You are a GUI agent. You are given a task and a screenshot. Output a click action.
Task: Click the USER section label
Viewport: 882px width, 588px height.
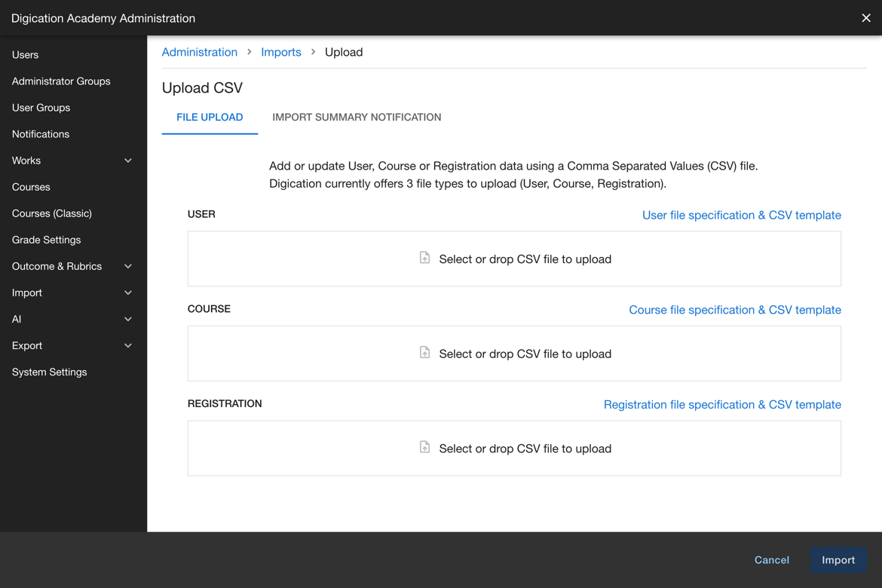[201, 214]
